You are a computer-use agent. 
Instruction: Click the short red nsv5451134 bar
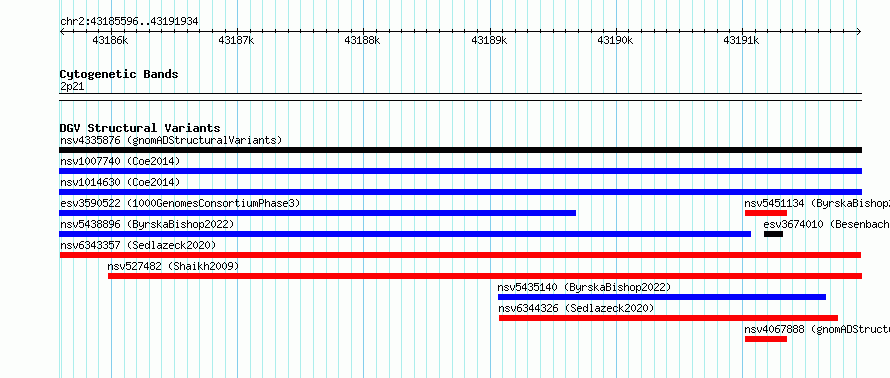[766, 213]
